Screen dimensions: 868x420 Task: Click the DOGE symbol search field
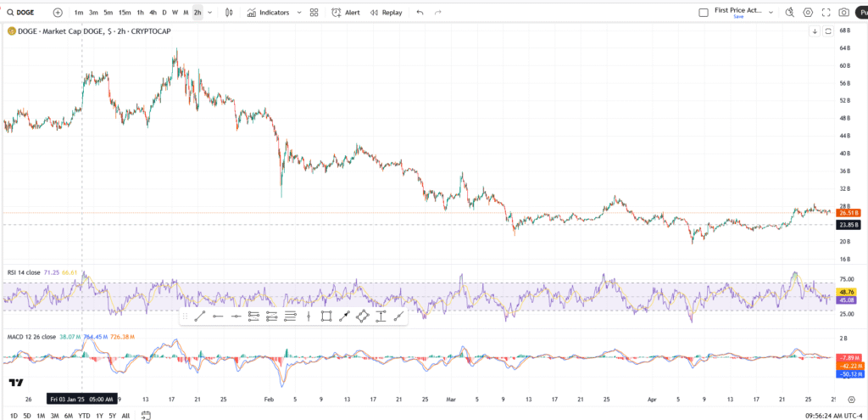tap(24, 13)
